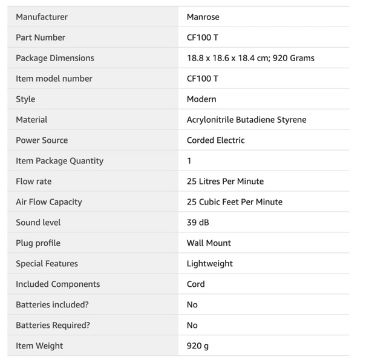Select the Part Number CF100 T value

tap(202, 38)
